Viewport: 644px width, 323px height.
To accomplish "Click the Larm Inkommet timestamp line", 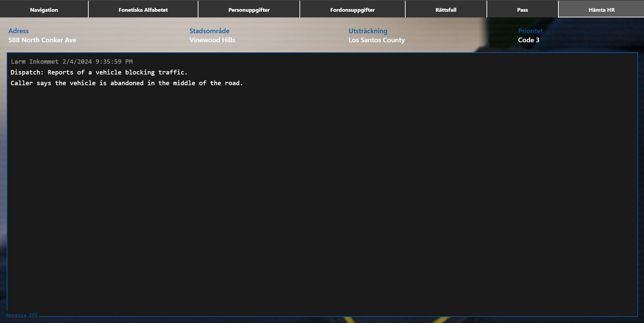I will 72,62.
